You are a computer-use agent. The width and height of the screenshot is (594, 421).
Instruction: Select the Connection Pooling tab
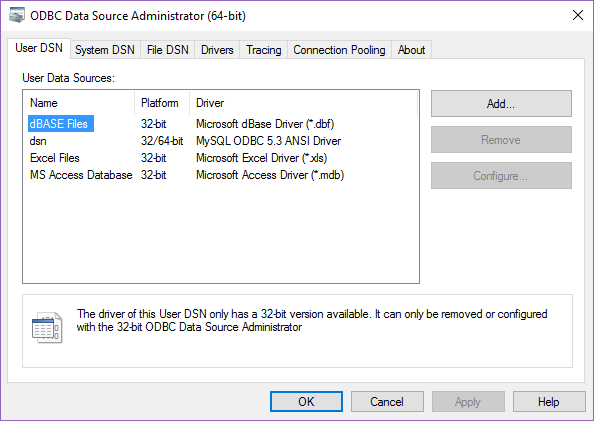[x=339, y=50]
